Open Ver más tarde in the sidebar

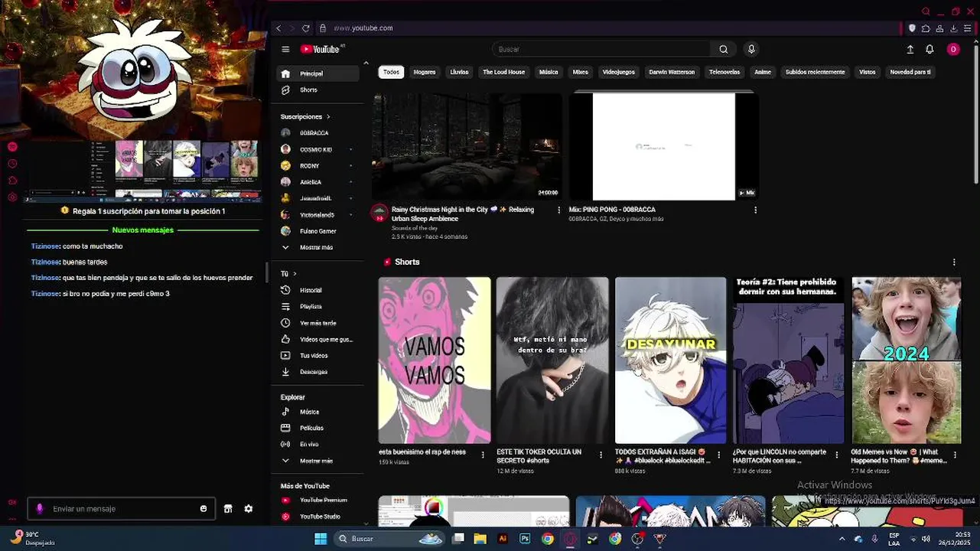click(317, 323)
